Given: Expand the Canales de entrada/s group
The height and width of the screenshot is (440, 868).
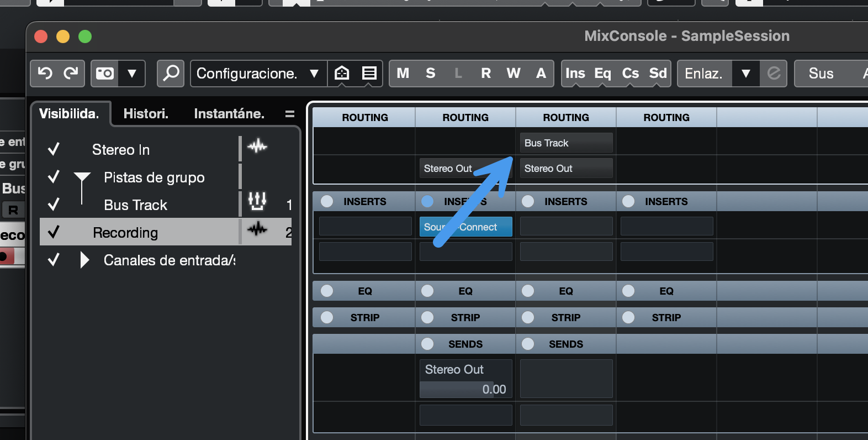Looking at the screenshot, I should coord(84,260).
